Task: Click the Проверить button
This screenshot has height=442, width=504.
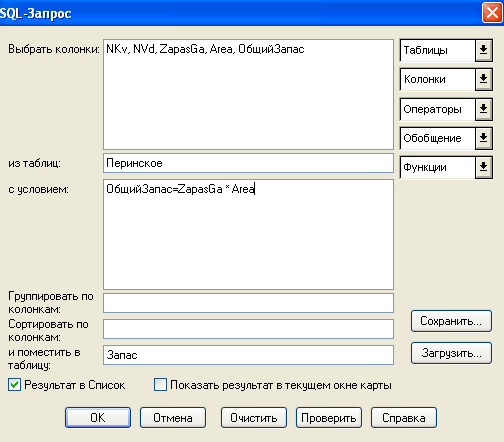Action: point(329,417)
